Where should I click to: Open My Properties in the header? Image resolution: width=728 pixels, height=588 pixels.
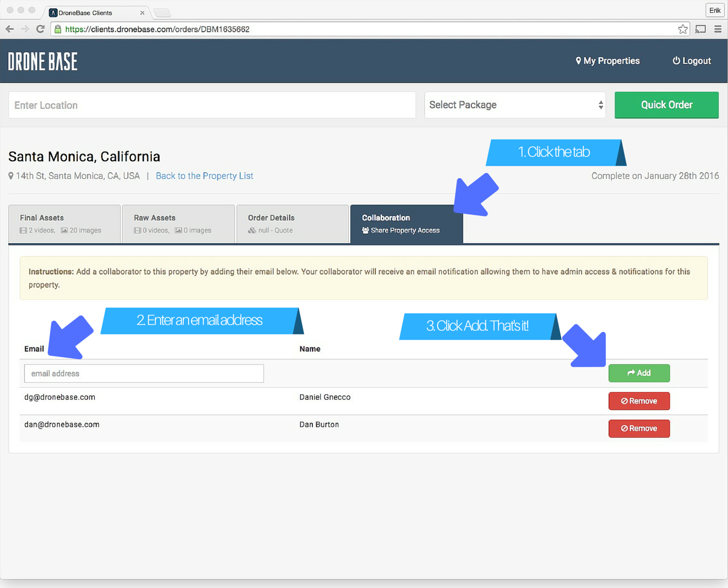[x=607, y=61]
